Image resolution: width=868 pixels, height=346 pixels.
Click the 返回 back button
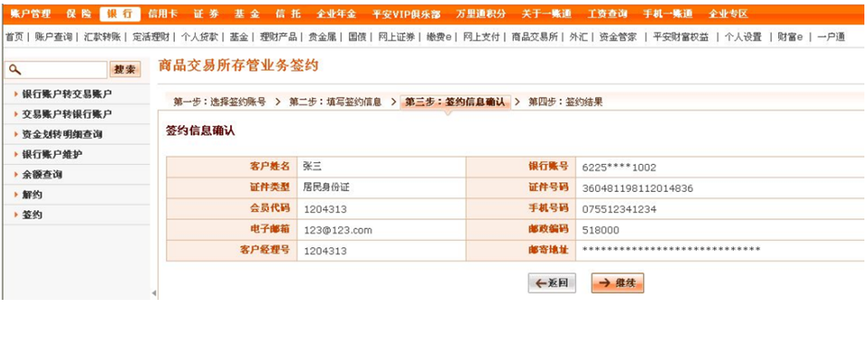click(552, 283)
